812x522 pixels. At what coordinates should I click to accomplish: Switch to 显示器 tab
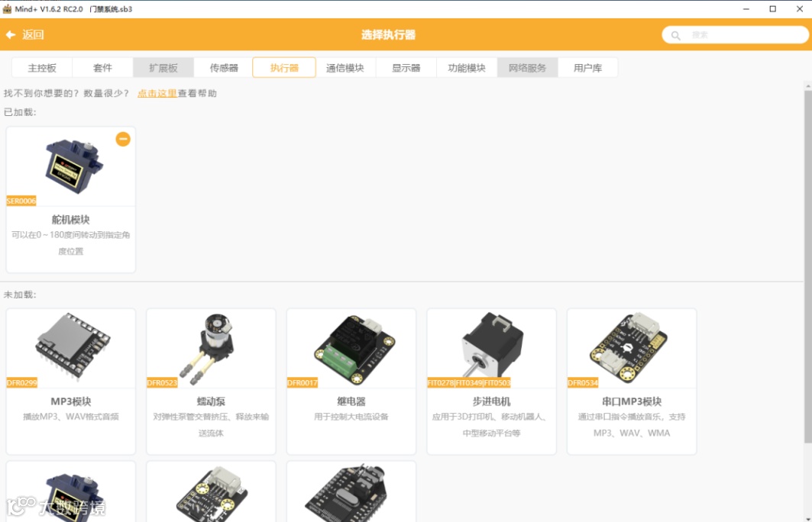pyautogui.click(x=406, y=68)
